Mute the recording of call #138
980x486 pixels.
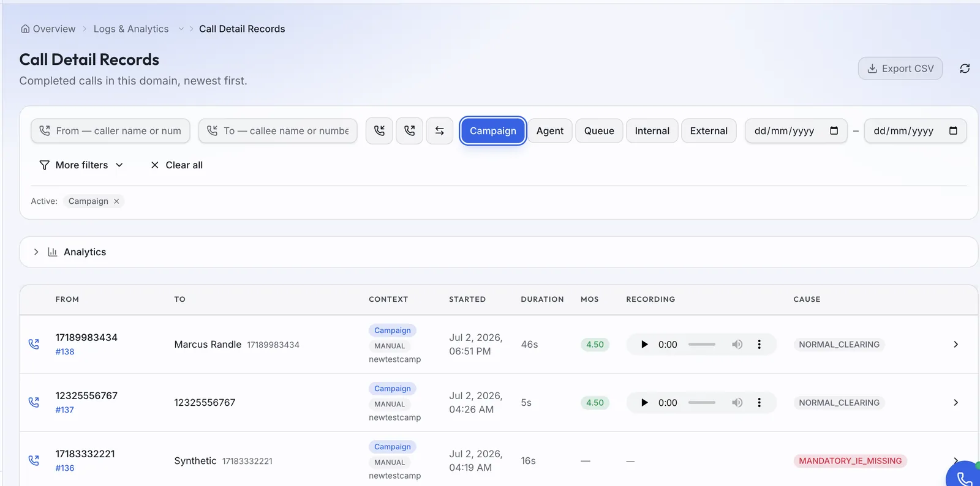pos(737,345)
